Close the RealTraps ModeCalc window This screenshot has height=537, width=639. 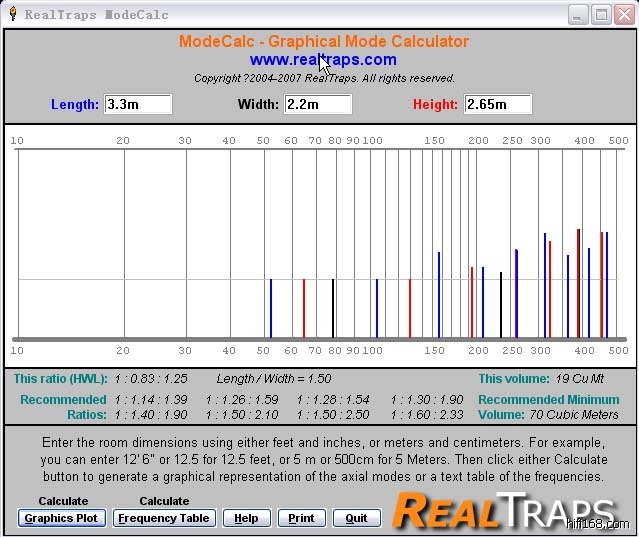point(623,14)
